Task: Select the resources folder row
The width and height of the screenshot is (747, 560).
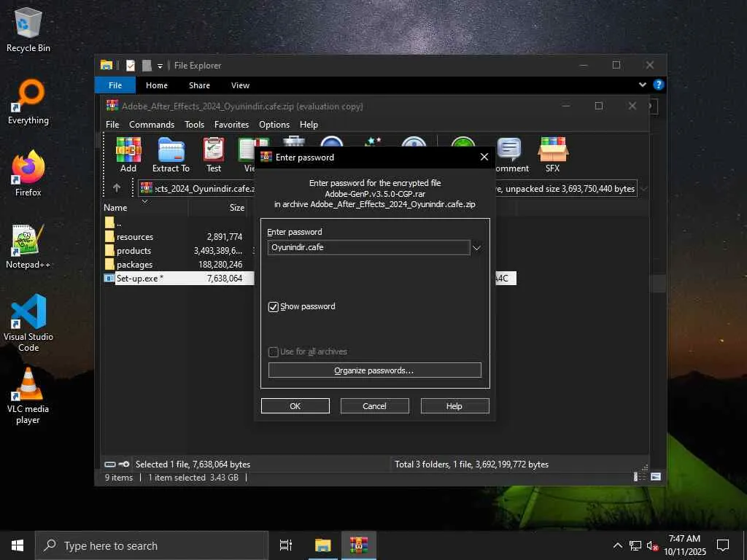Action: click(x=178, y=237)
